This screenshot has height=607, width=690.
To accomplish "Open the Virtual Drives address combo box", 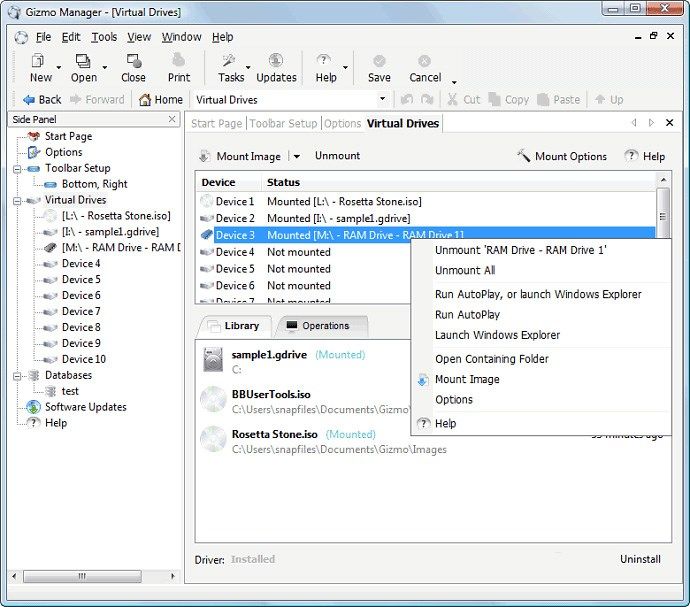I will coord(382,99).
